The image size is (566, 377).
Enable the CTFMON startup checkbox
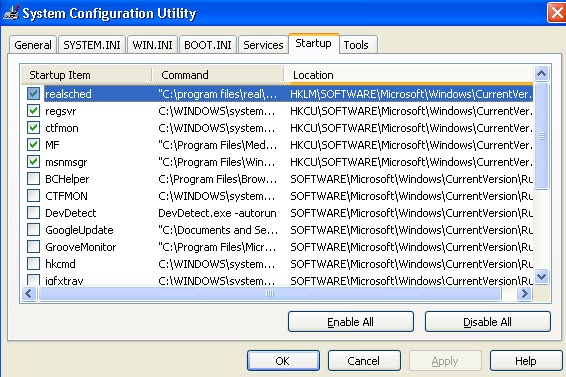(34, 196)
